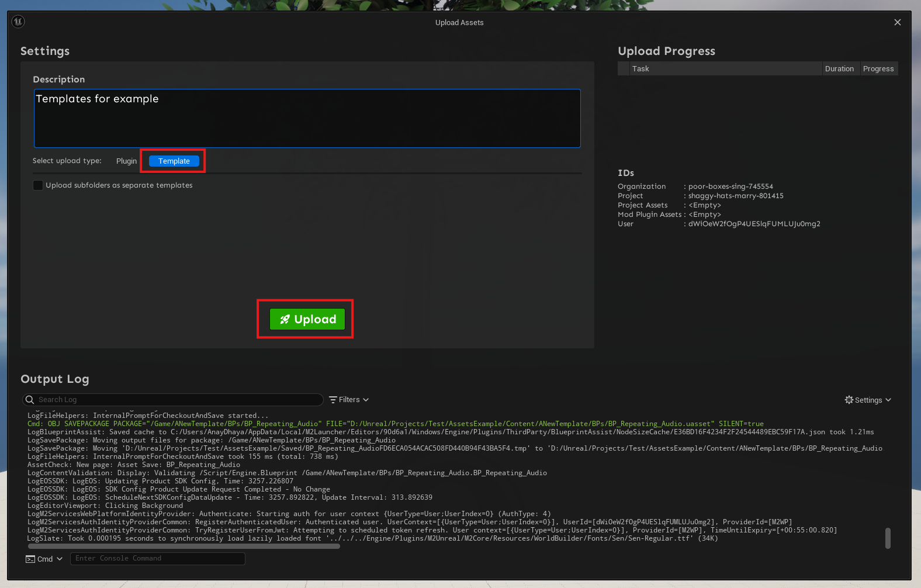Click the Progress column header
This screenshot has width=921, height=588.
point(878,69)
